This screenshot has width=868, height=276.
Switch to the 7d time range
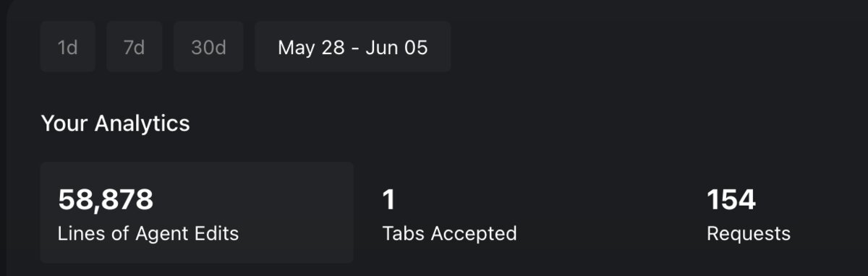tap(134, 47)
